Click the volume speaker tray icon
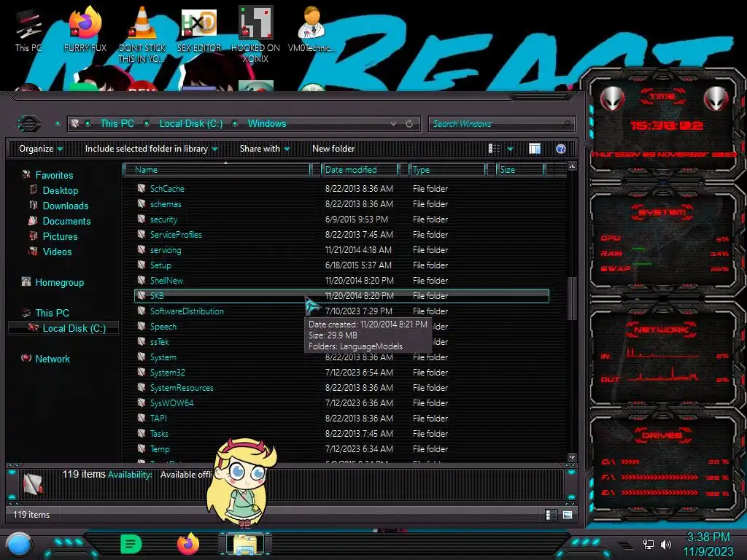The height and width of the screenshot is (560, 747). (665, 544)
